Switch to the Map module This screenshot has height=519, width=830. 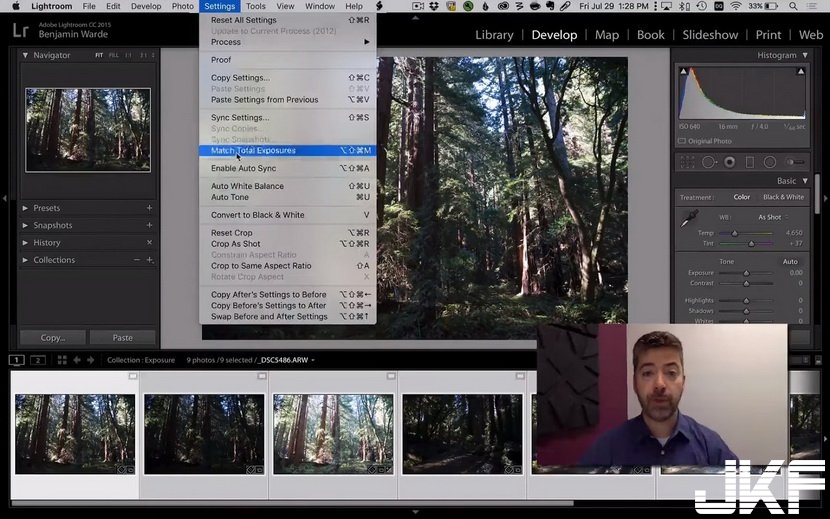tap(607, 35)
